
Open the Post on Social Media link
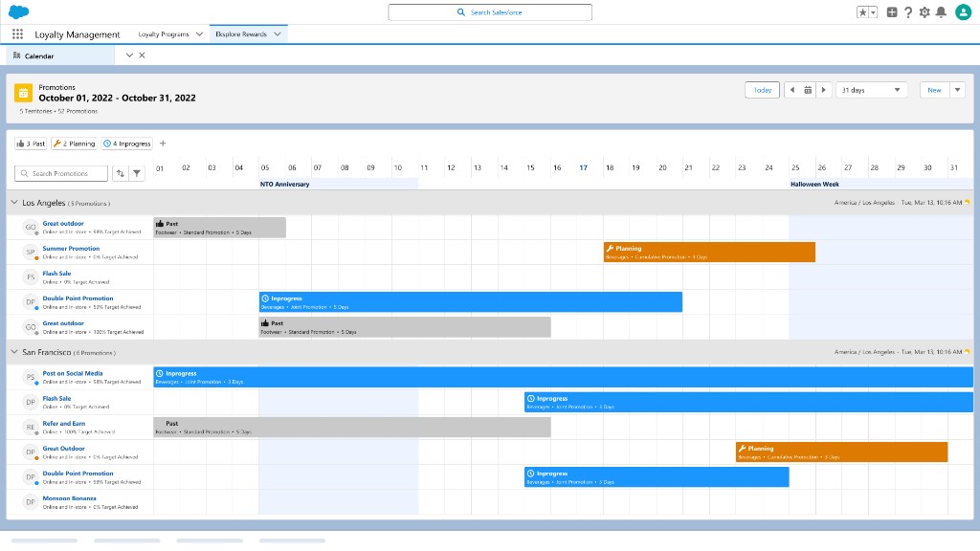[73, 373]
